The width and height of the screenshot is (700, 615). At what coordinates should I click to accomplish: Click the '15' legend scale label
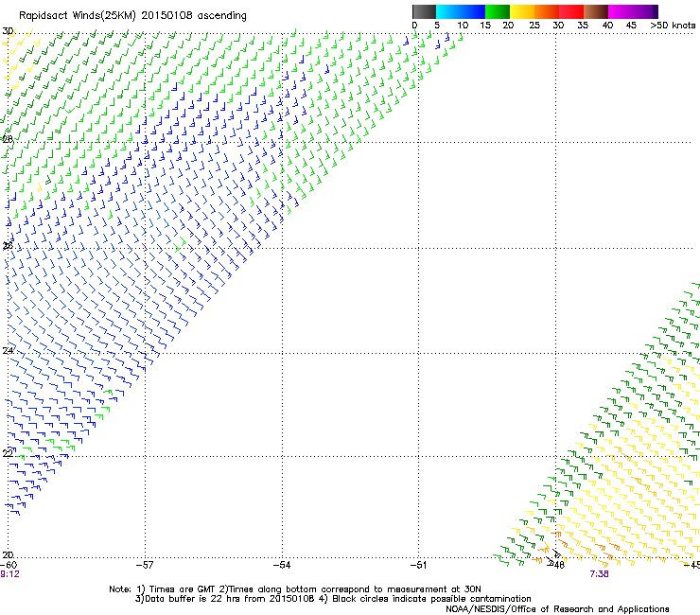[485, 26]
